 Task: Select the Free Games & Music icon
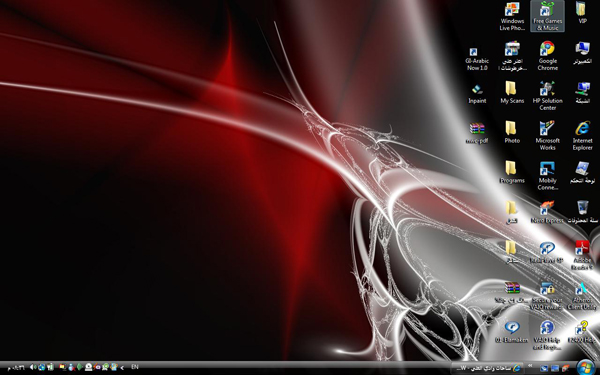547,16
